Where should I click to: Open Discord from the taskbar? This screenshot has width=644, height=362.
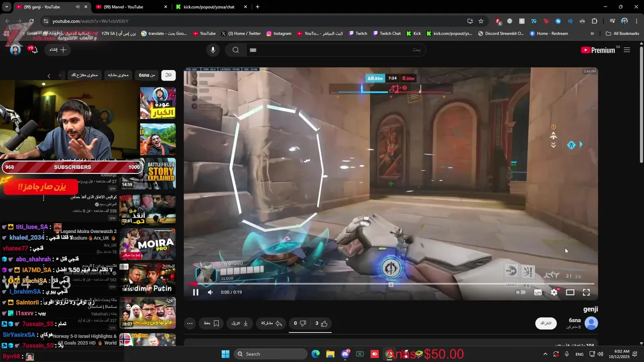[x=345, y=354]
